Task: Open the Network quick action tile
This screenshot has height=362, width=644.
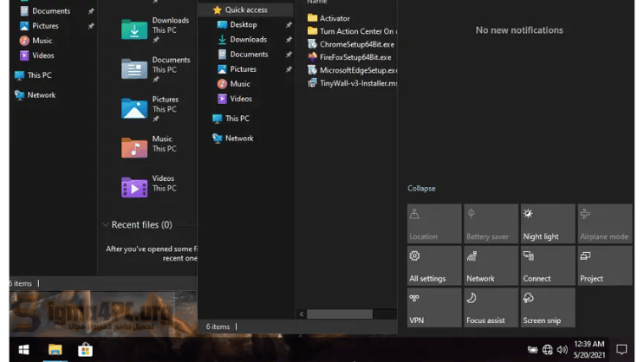Action: click(491, 266)
